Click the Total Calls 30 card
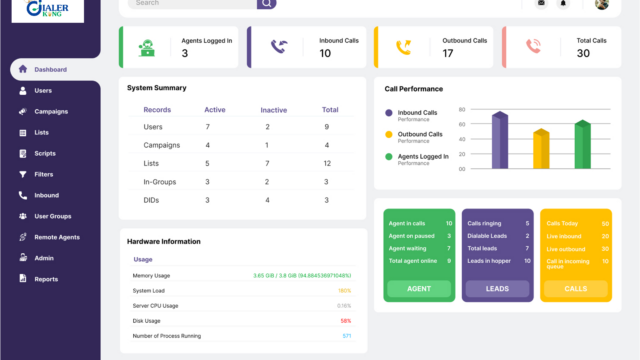Image resolution: width=640 pixels, height=360 pixels. point(562,47)
